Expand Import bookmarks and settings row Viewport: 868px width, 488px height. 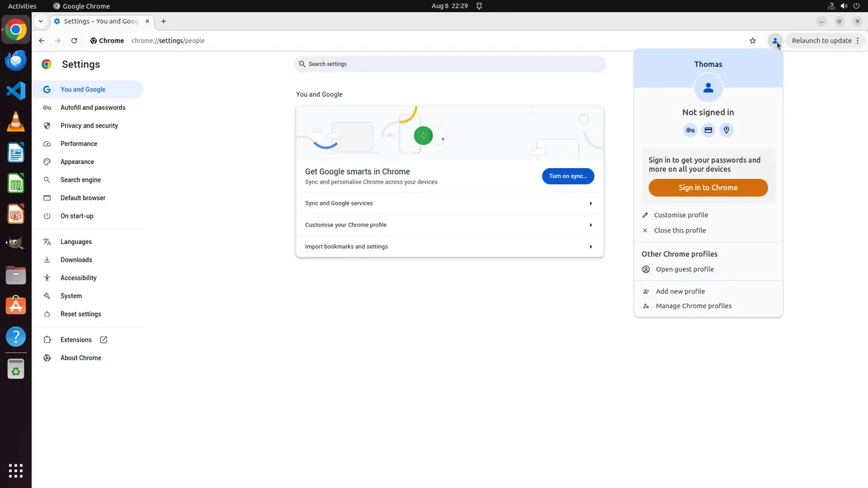[x=450, y=247]
